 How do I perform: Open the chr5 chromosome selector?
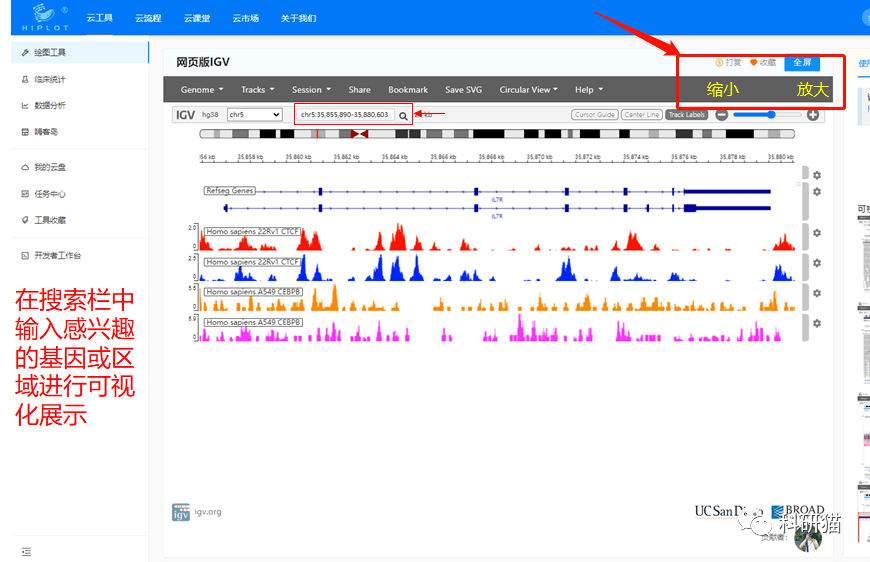point(255,115)
